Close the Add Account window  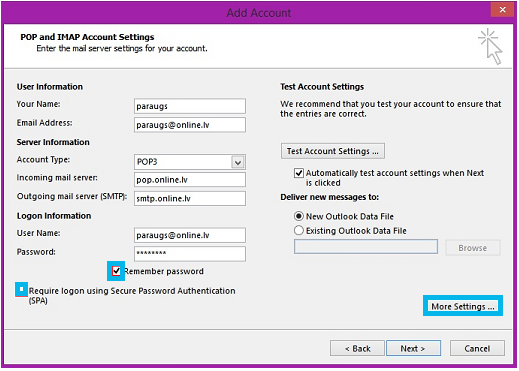click(x=503, y=10)
